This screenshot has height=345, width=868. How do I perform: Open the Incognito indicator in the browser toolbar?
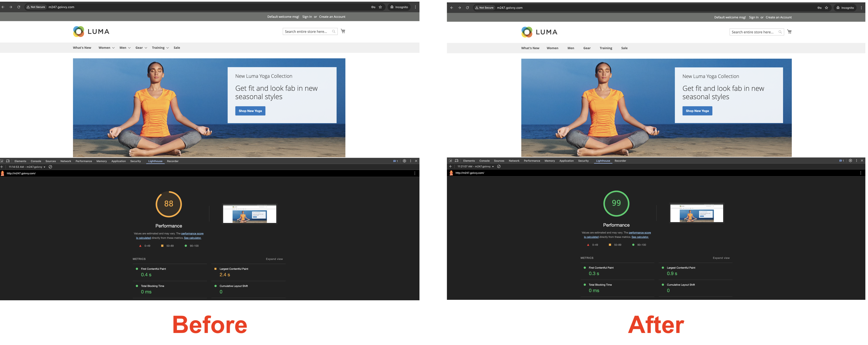(399, 7)
